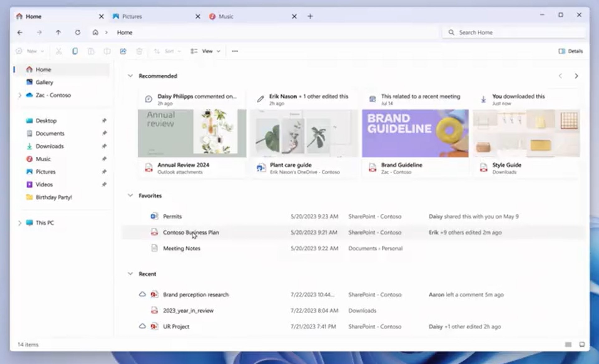Open Plant care guide thumbnail

pyautogui.click(x=304, y=133)
